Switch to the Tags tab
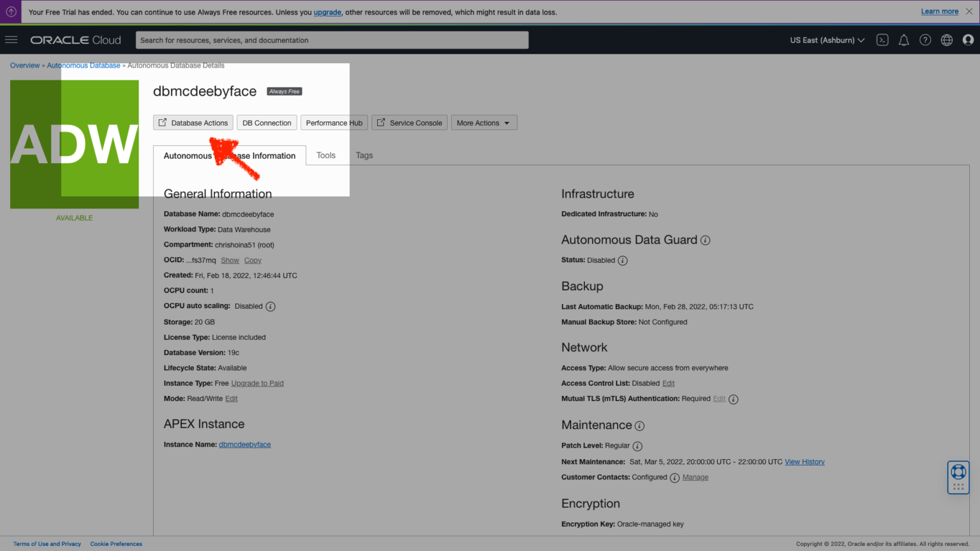The height and width of the screenshot is (551, 980). [x=364, y=155]
